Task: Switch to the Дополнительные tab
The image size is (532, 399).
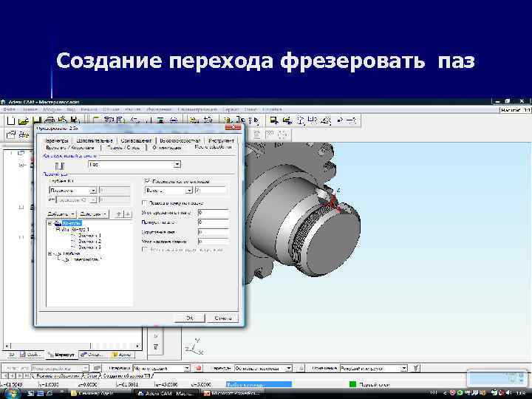Action: [x=94, y=140]
